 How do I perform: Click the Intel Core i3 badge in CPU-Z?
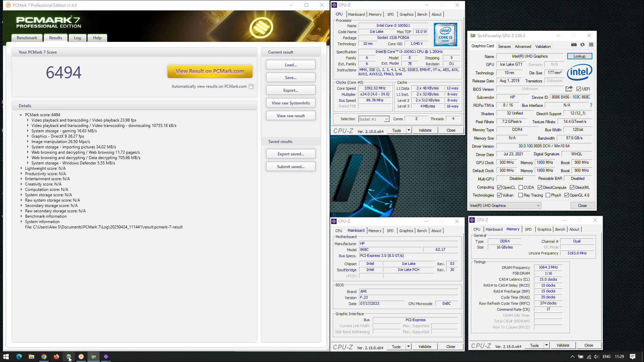click(x=445, y=34)
